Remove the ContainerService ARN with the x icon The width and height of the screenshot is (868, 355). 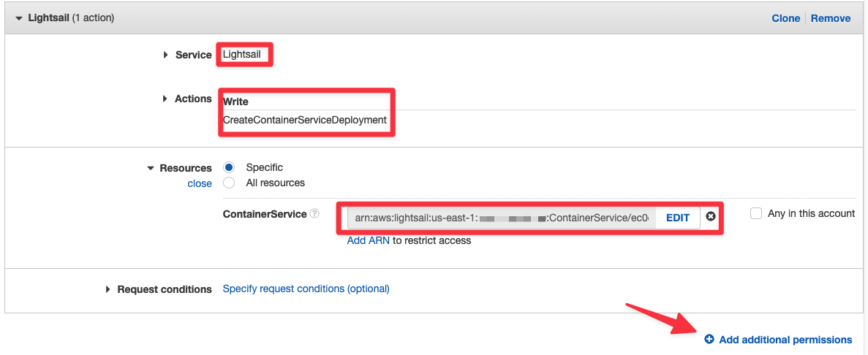click(x=711, y=217)
